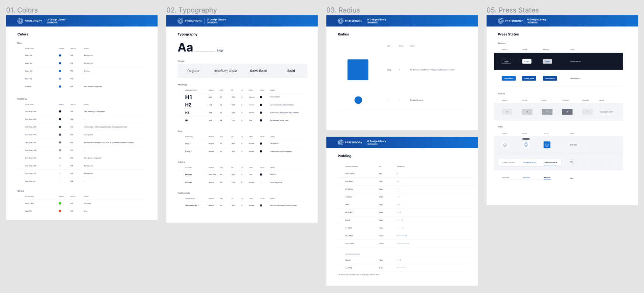Click the default state icon tab

tap(505, 145)
